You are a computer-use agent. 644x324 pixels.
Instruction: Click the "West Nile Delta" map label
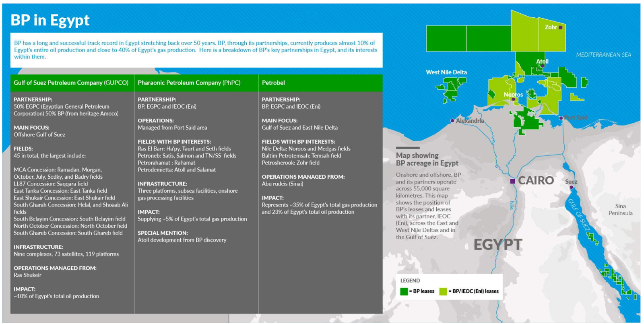[x=446, y=72]
